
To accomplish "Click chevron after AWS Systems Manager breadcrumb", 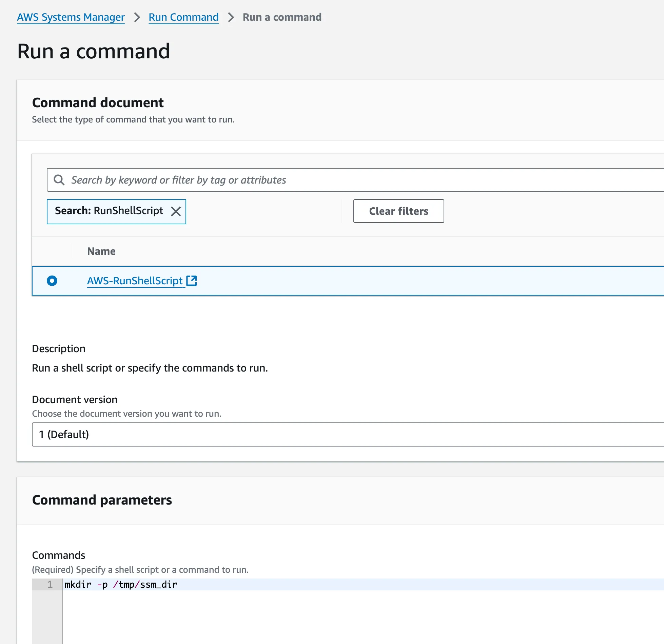I will (x=137, y=17).
